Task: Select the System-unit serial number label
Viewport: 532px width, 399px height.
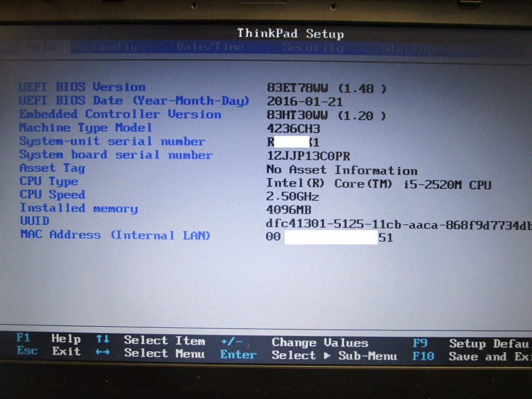Action: coord(112,141)
